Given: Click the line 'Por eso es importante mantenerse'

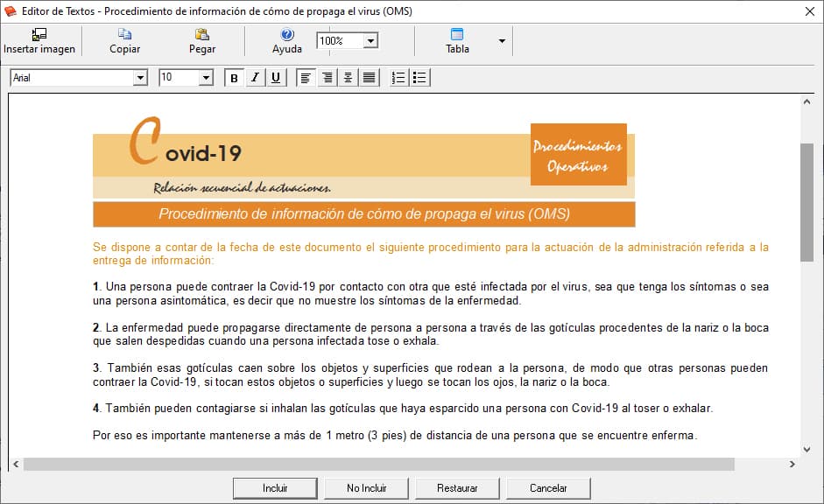Looking at the screenshot, I should click(395, 435).
